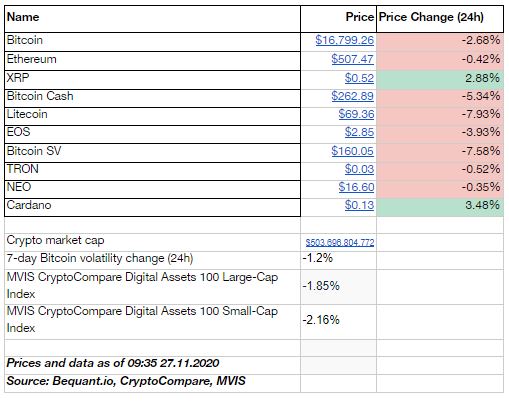Select the Cardano 3.48% change cell
Screen dimensions: 509x402
(x=440, y=207)
